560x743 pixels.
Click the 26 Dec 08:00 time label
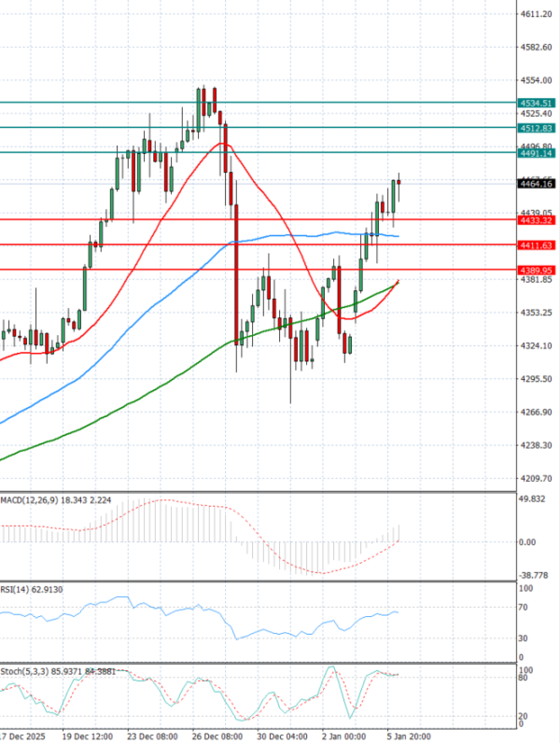(217, 735)
